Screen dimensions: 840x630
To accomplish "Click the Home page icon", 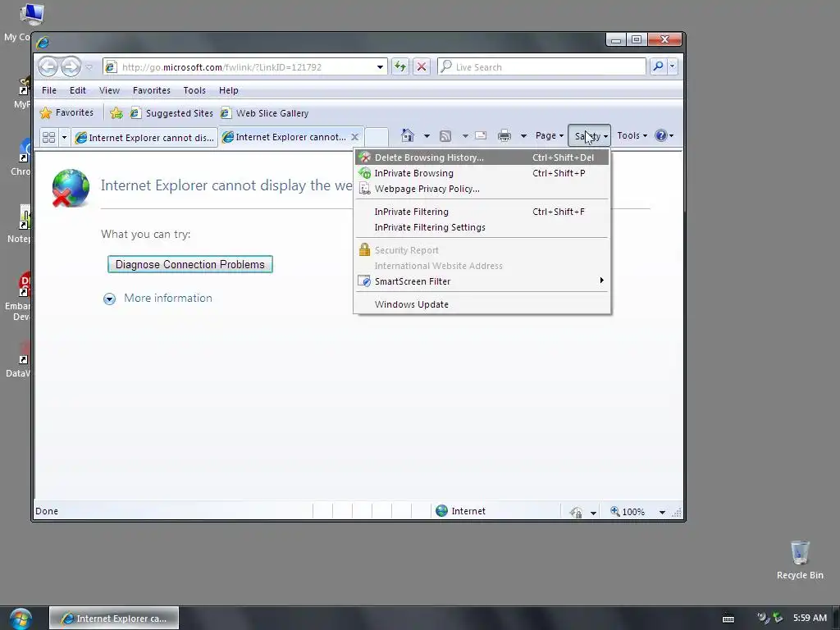I will tap(408, 135).
